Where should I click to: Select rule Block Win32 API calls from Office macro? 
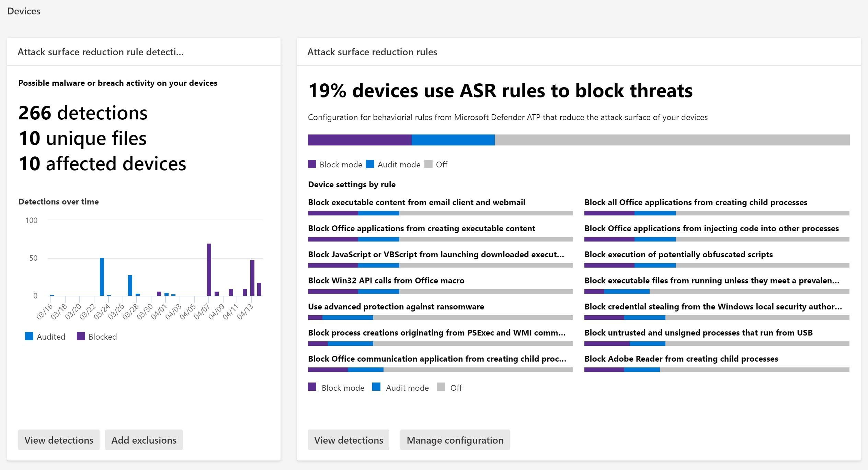coord(386,281)
